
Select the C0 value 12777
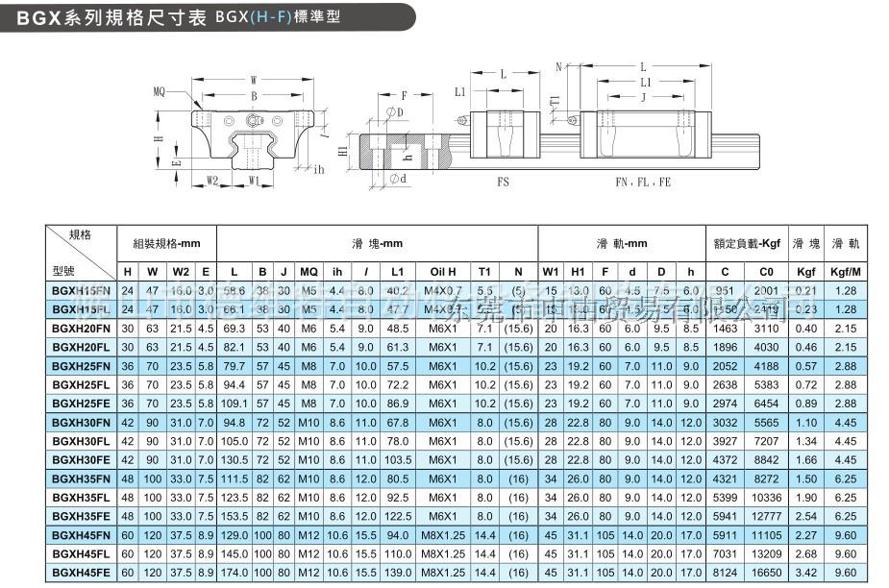[x=766, y=517]
